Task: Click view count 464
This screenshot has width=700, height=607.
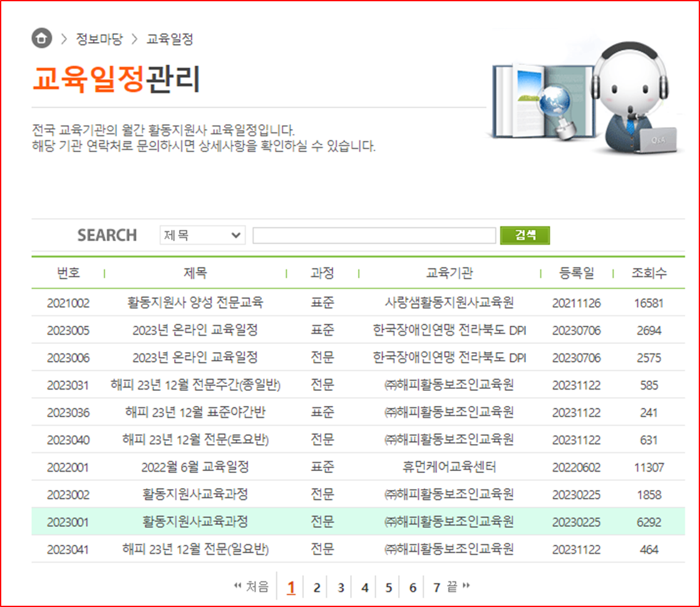Action: [649, 549]
